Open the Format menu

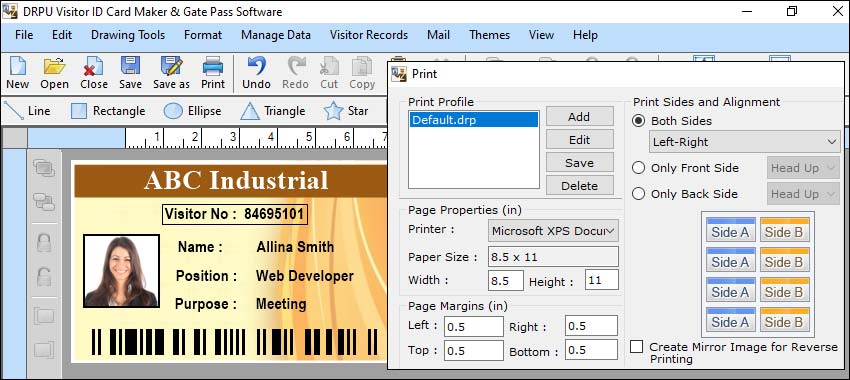tap(203, 35)
